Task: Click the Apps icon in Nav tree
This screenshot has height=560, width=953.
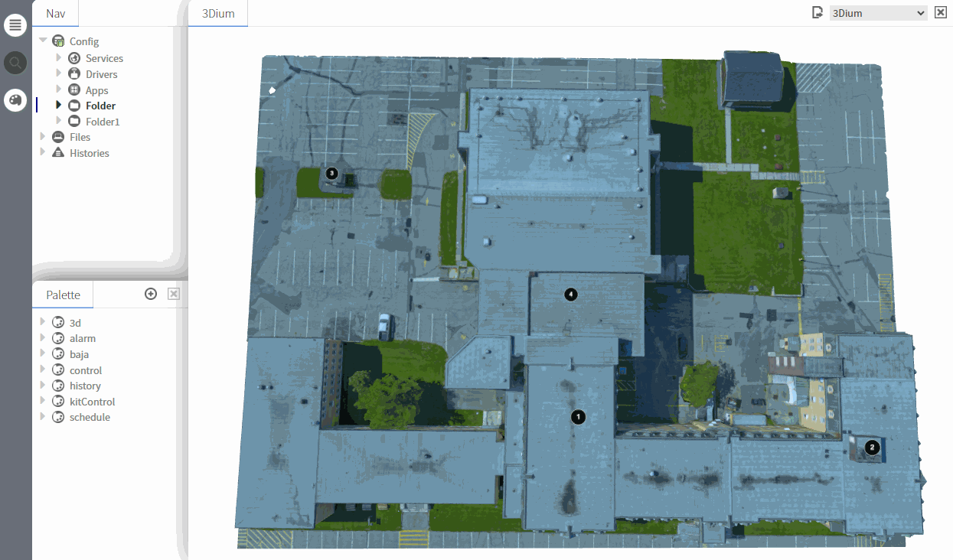Action: tap(74, 90)
